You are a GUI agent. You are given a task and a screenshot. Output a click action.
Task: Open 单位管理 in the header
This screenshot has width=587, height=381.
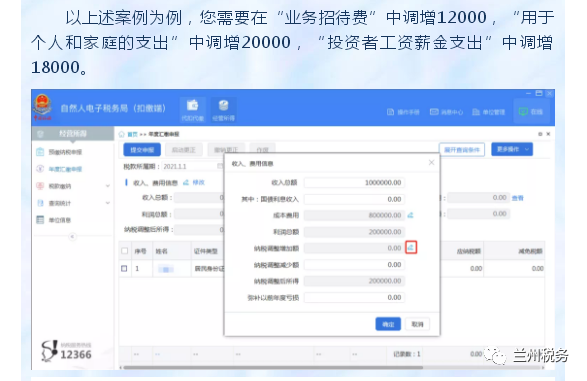[489, 112]
